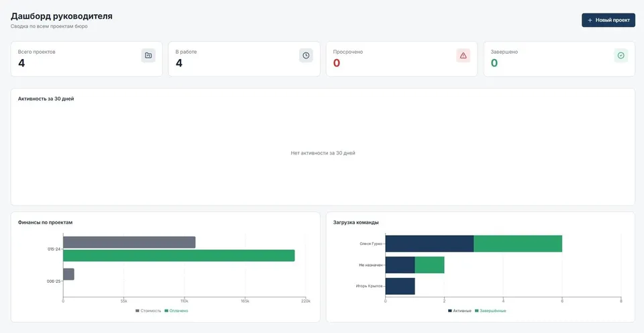Click the Не назначен axis label
The height and width of the screenshot is (333, 644).
point(371,265)
